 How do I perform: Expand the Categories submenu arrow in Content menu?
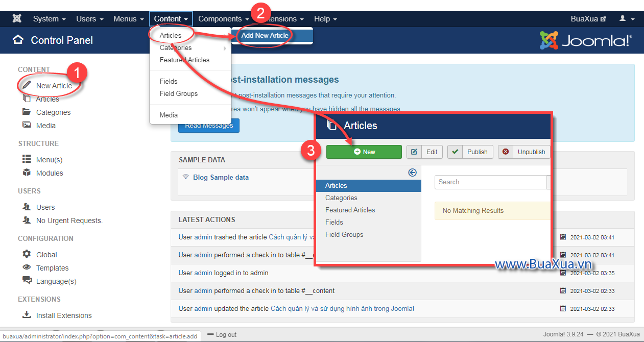(225, 48)
